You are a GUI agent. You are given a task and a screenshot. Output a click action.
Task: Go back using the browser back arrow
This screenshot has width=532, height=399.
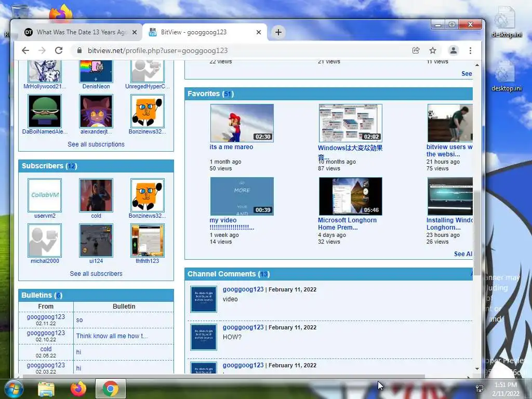tap(25, 50)
